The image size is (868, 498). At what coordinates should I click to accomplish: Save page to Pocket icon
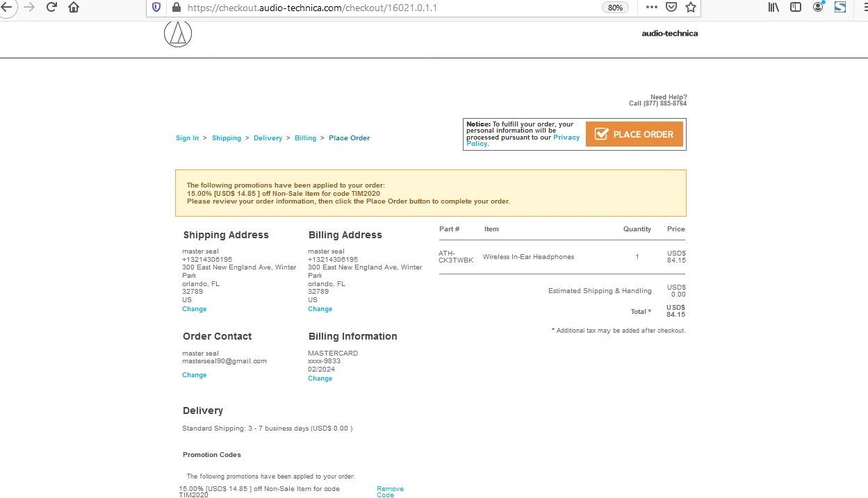click(671, 7)
